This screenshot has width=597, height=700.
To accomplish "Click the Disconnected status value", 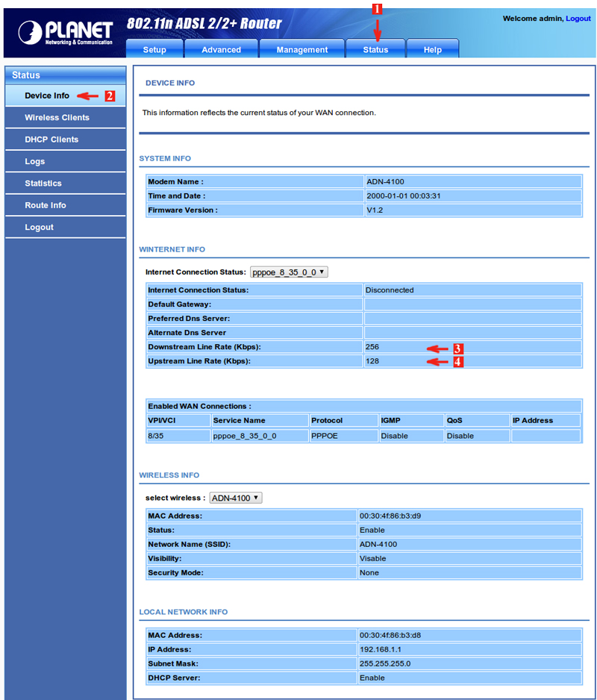I will (390, 290).
